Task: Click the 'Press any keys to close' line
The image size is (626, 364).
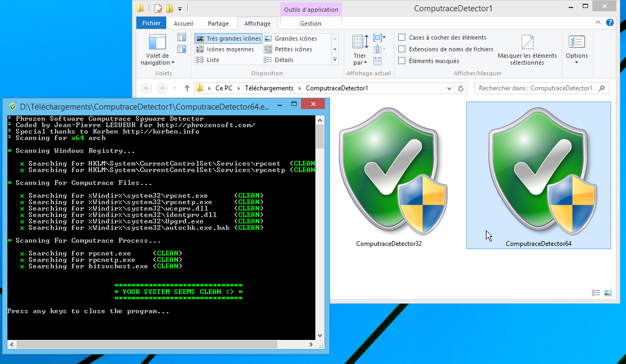Action: click(x=88, y=311)
